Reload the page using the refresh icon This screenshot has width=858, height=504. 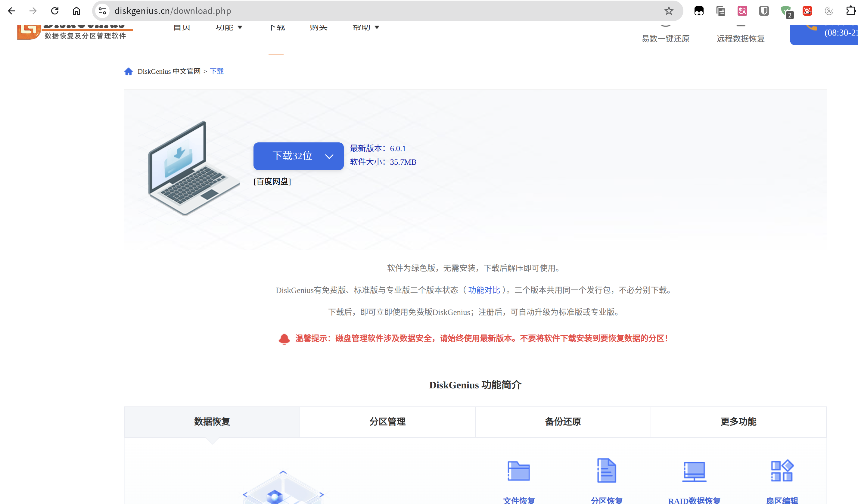[x=55, y=11]
